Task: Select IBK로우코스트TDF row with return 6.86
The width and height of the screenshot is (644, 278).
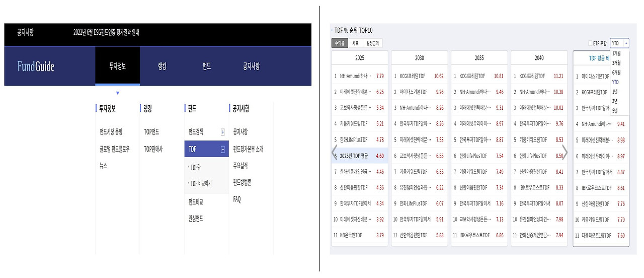Action: coord(479,235)
